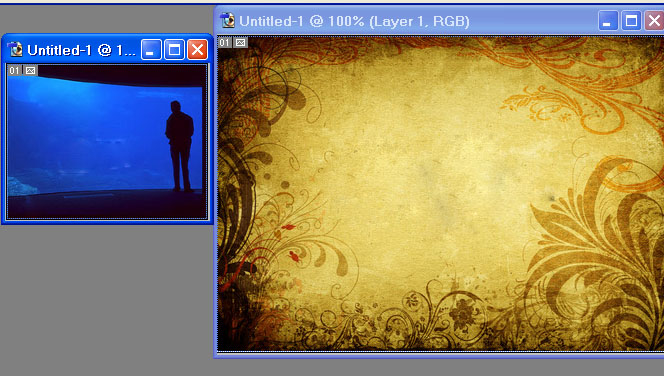The height and width of the screenshot is (376, 664).
Task: Close the small aquarium document window
Action: point(197,50)
